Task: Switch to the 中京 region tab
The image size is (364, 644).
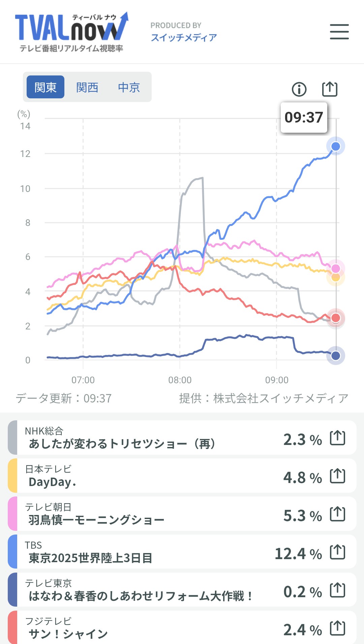Action: tap(129, 87)
